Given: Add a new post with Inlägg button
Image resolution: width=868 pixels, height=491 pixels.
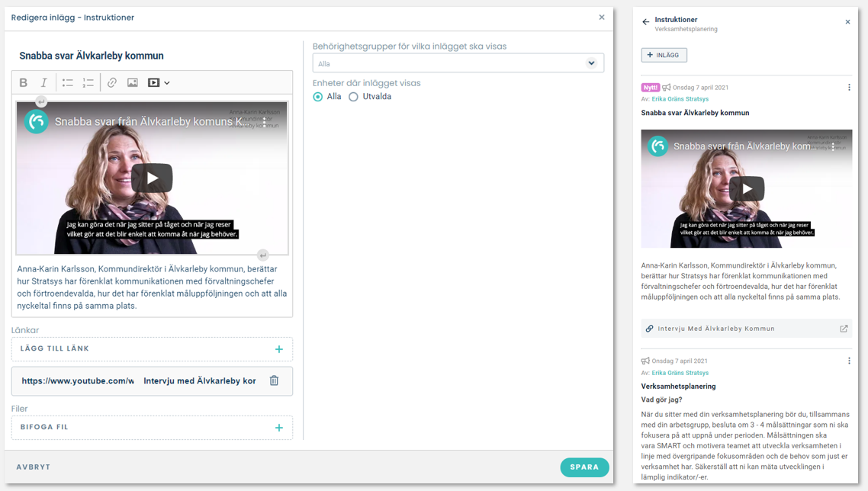Looking at the screenshot, I should 664,56.
